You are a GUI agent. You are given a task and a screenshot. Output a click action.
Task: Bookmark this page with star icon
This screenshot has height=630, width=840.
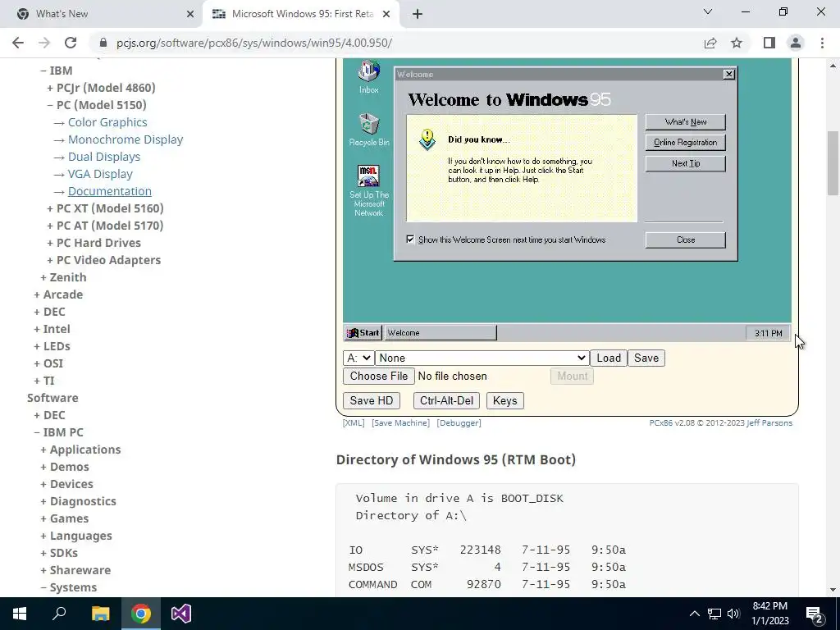pyautogui.click(x=737, y=43)
